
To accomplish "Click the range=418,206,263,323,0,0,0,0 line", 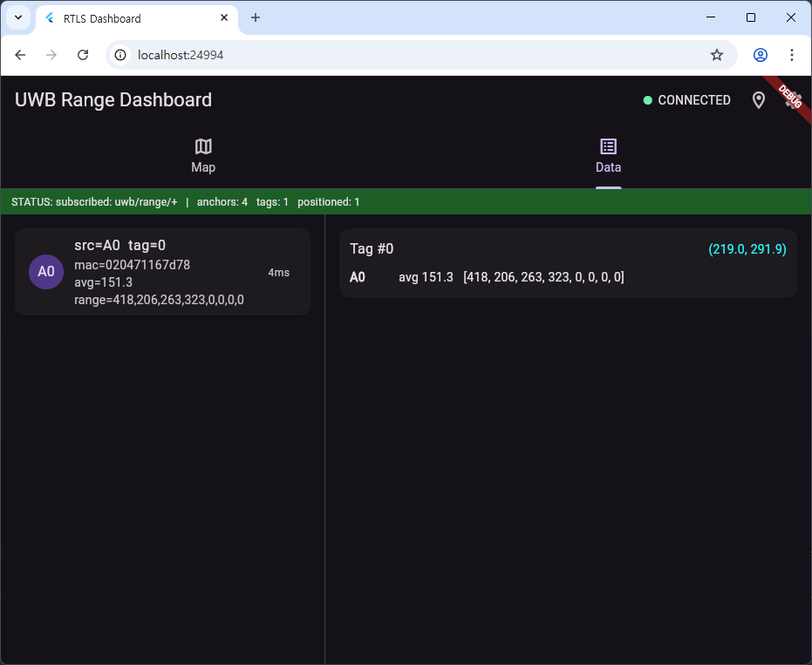I will 159,300.
